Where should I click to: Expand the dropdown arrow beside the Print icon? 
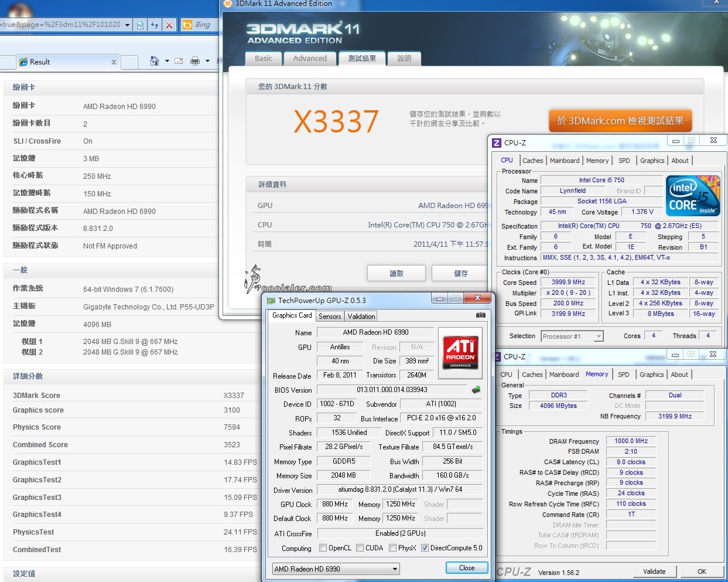coord(207,61)
